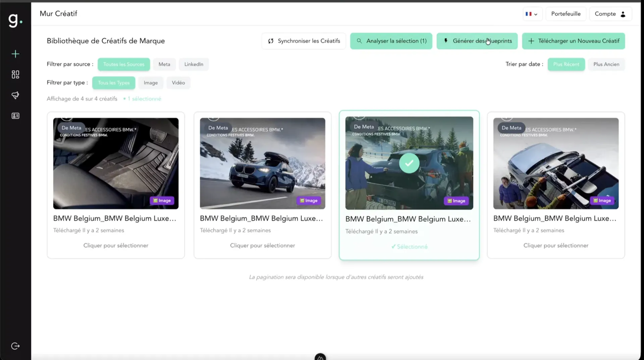This screenshot has height=360, width=644.
Task: Click Cliquer pour sélectionner under ski rack card
Action: 556,245
